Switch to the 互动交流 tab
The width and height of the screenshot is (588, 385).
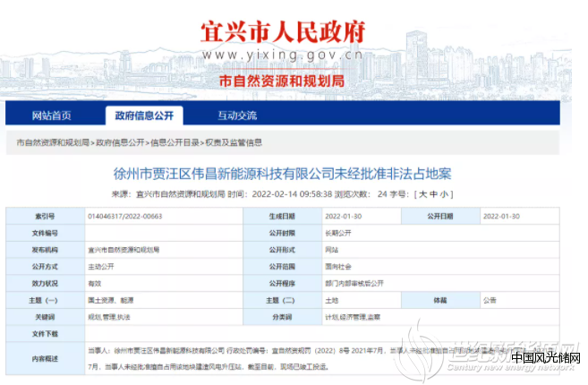point(237,115)
